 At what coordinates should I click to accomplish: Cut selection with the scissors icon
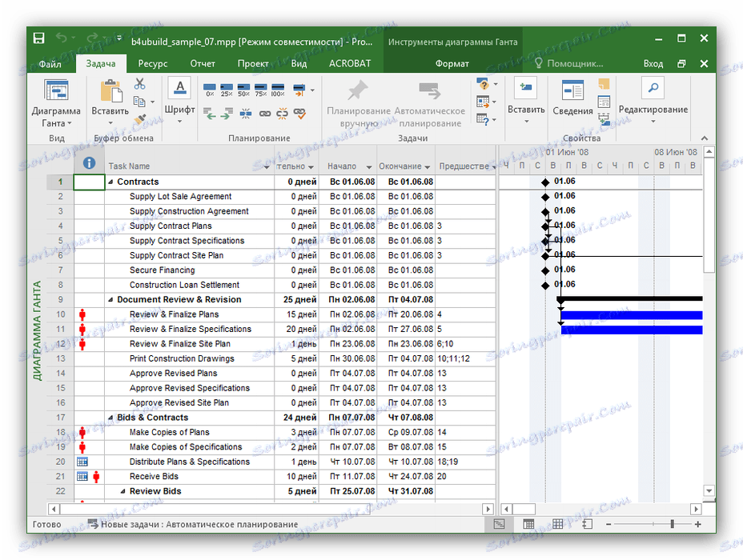point(139,84)
